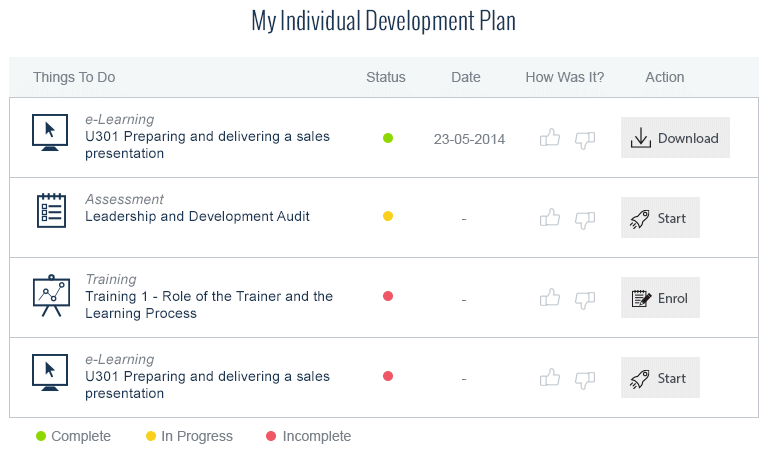Click the first e-Learning monitor icon
Viewport: 772px width, 454px height.
(50, 132)
